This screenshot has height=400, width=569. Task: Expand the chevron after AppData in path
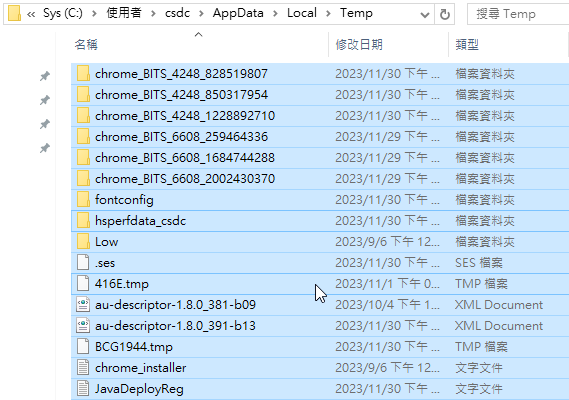tap(275, 14)
